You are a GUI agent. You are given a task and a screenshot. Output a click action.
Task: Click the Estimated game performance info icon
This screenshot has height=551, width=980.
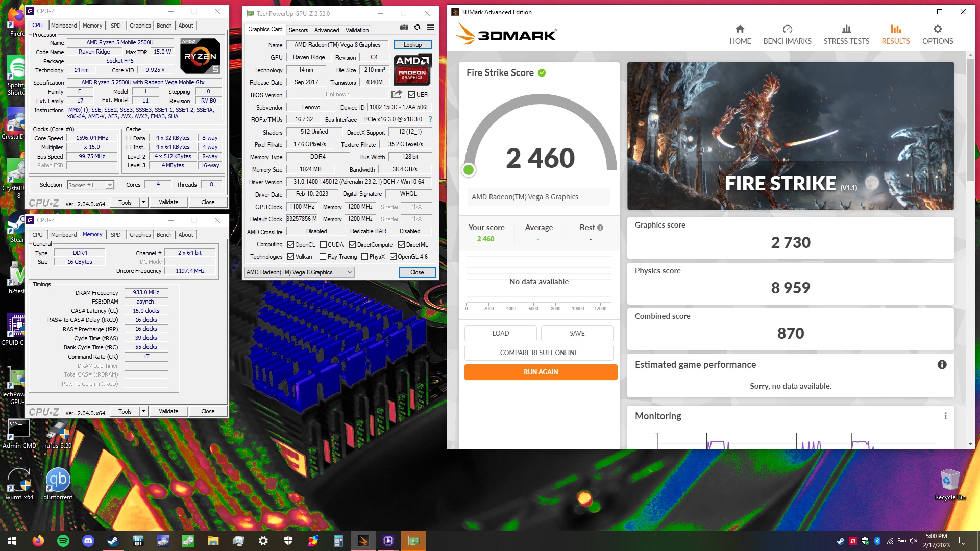(942, 364)
